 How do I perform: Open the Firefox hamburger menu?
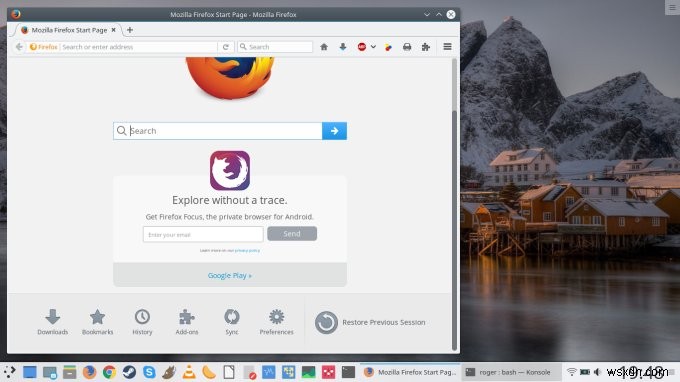pos(448,46)
